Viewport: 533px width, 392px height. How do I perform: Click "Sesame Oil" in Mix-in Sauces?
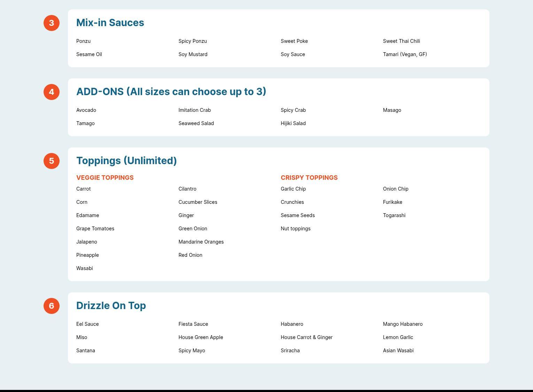89,54
